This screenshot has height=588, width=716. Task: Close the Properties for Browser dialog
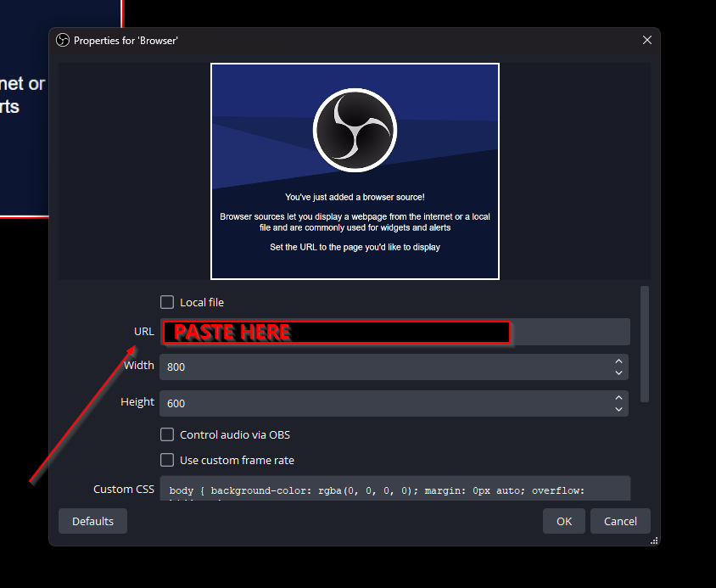click(647, 40)
